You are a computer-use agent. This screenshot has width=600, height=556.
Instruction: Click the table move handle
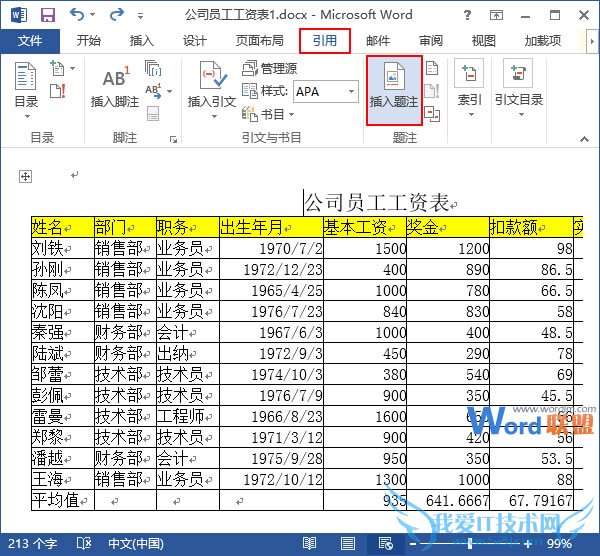pyautogui.click(x=25, y=176)
